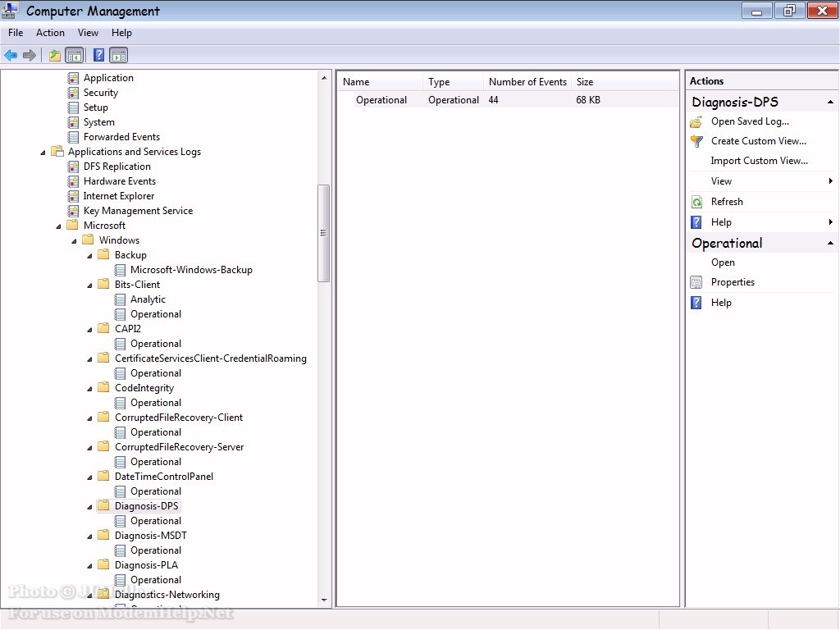Click the Help icon under Operational section

696,303
